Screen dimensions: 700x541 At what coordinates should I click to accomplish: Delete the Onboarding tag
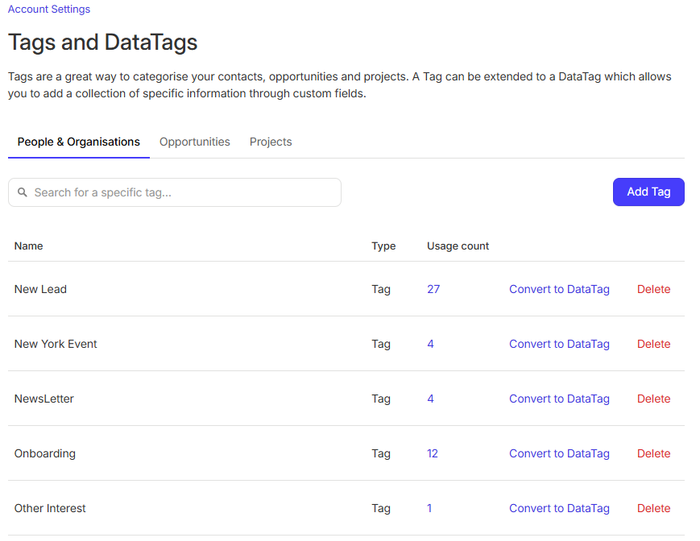tap(654, 454)
